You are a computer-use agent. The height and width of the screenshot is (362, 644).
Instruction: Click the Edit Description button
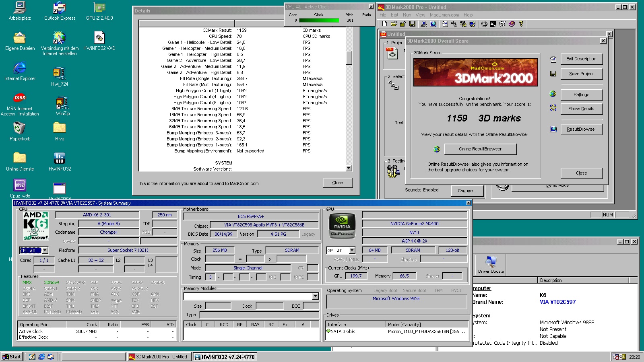[x=582, y=59]
